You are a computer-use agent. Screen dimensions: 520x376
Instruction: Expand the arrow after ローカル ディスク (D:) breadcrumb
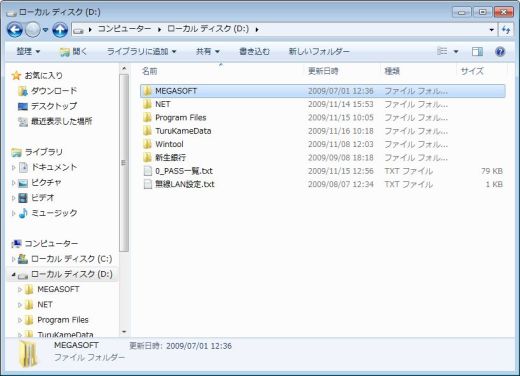tap(257, 30)
